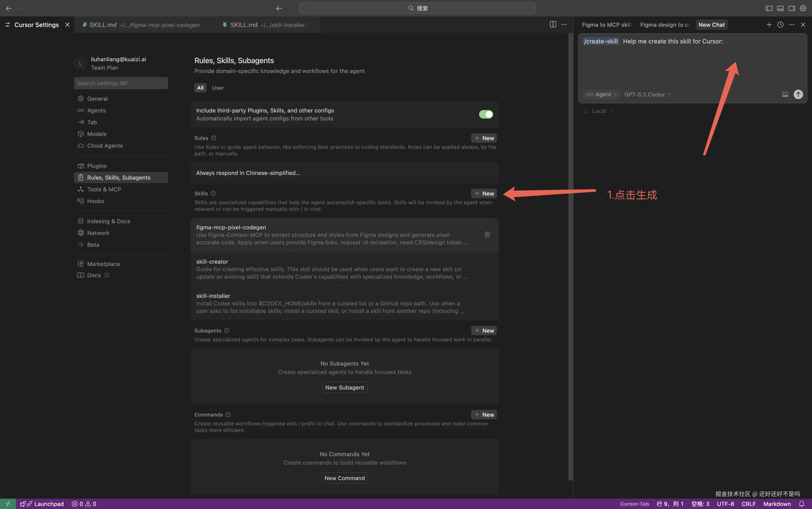Focus the Search settings field
This screenshot has height=509, width=812.
point(121,83)
